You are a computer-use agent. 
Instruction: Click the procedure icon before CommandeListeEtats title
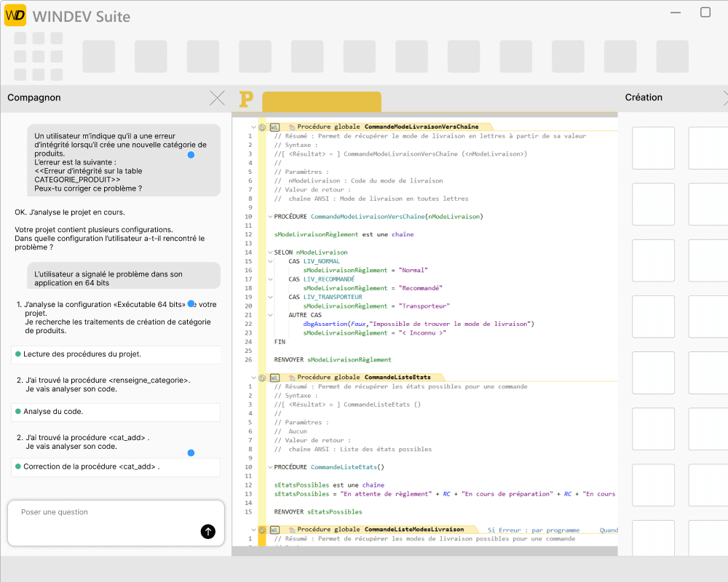291,378
